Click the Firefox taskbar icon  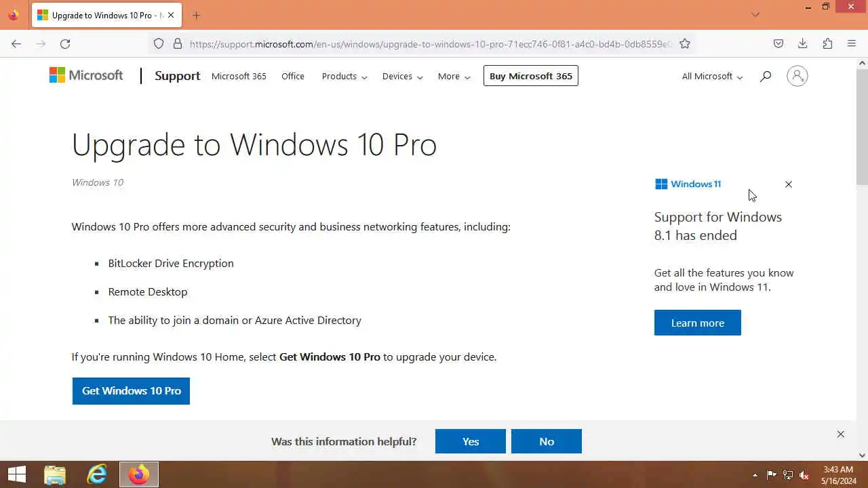click(x=139, y=474)
